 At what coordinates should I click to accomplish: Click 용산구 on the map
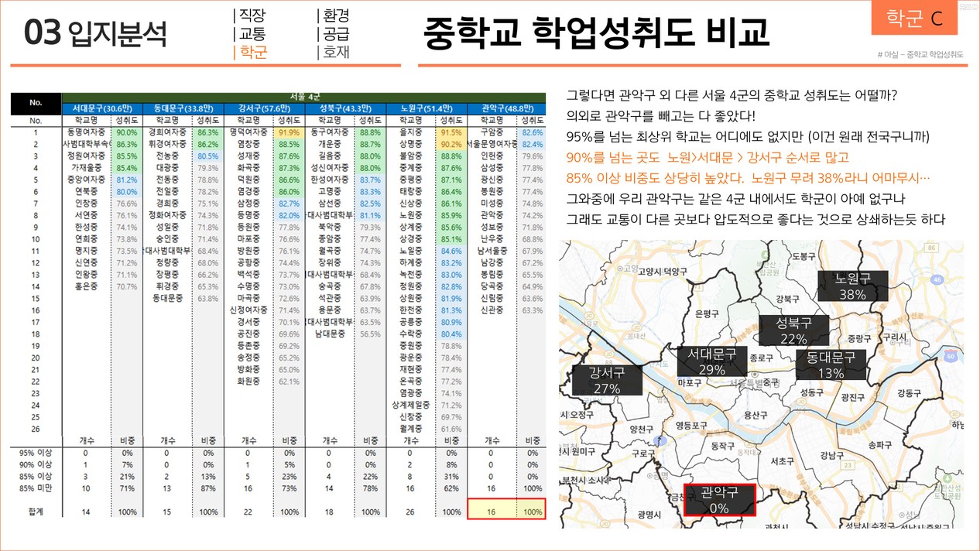[755, 415]
